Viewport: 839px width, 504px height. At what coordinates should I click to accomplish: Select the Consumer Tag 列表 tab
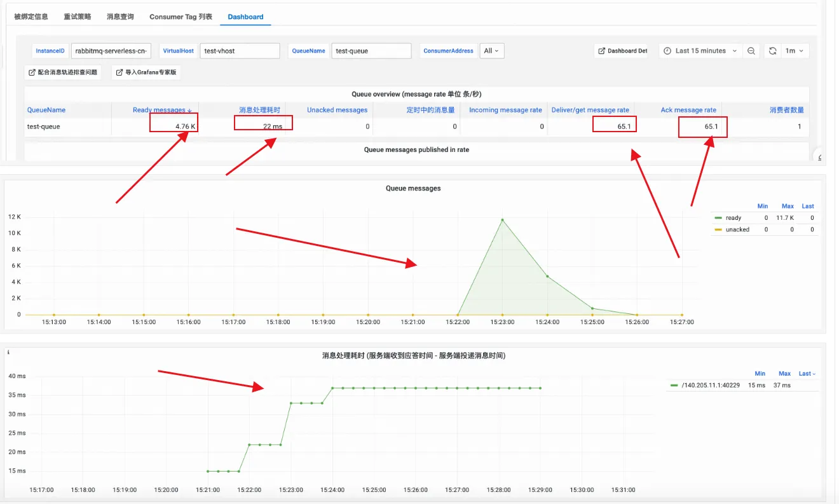pyautogui.click(x=181, y=17)
